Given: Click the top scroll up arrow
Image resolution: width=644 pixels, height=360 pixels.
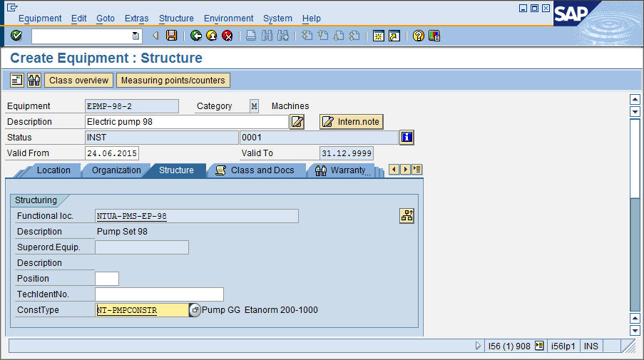Looking at the screenshot, I should pos(635,99).
